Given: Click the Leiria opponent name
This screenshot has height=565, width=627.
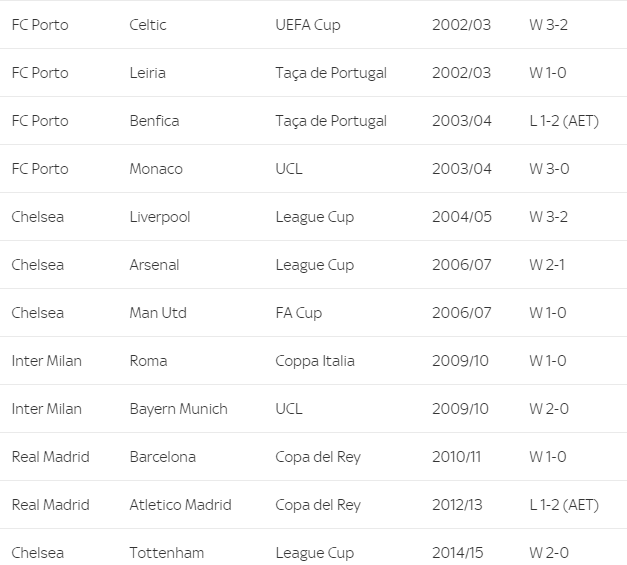Looking at the screenshot, I should point(148,73).
